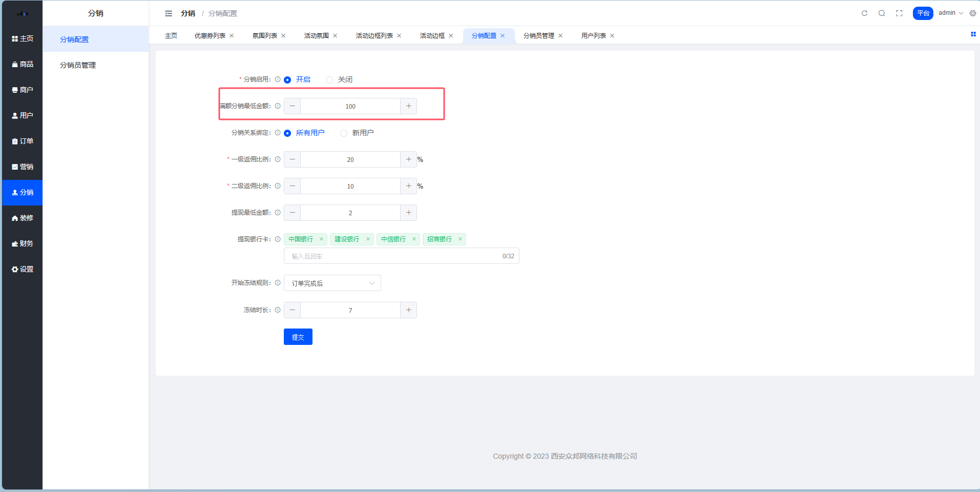The image size is (980, 492).
Task: Toggle fullscreen mode icon
Action: coord(899,13)
